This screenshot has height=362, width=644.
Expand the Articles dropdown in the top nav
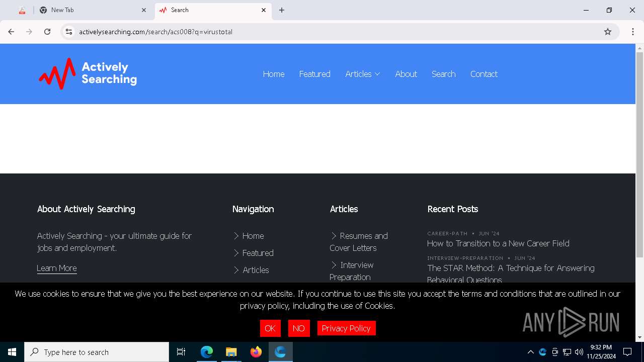[363, 74]
